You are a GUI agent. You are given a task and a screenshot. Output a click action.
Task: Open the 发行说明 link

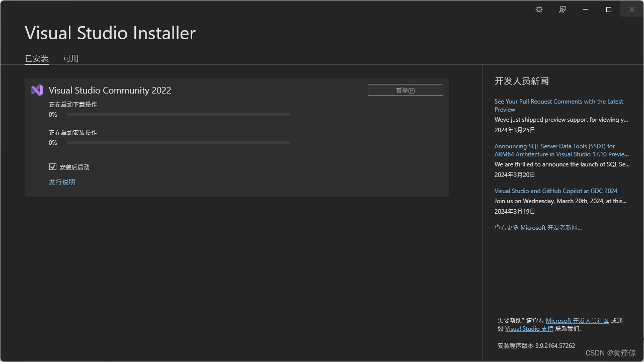pyautogui.click(x=62, y=182)
